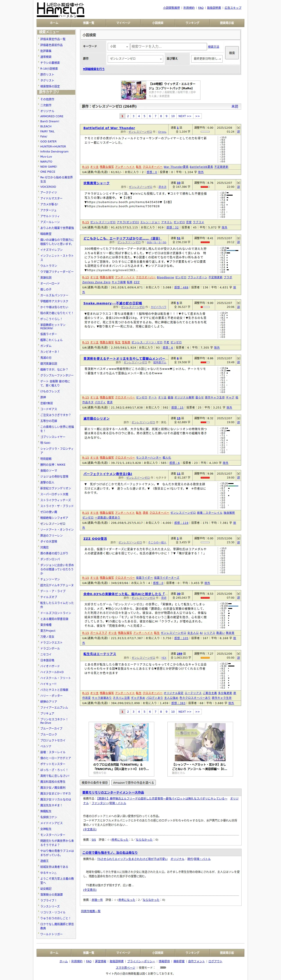Screen dimensions: 281x980
Task: Open the 小説閲覧履歴 link in the header
Action: point(171,8)
